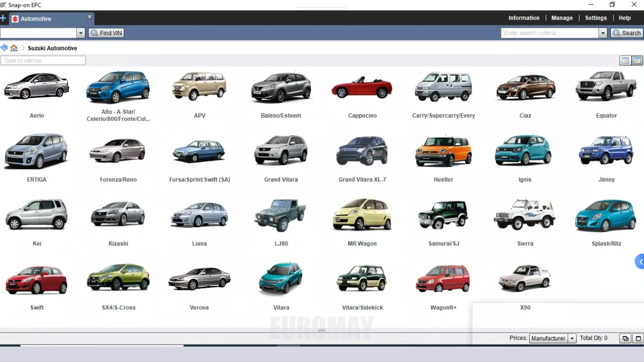Viewport: 644px width, 362px height.
Task: Click the maximize panel icon in status bar
Action: click(x=638, y=338)
